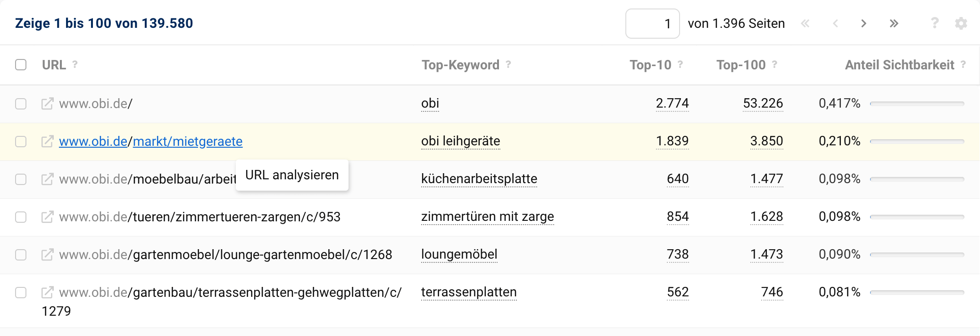Sort by Top-10 column header
The height and width of the screenshot is (336, 980).
coord(650,65)
